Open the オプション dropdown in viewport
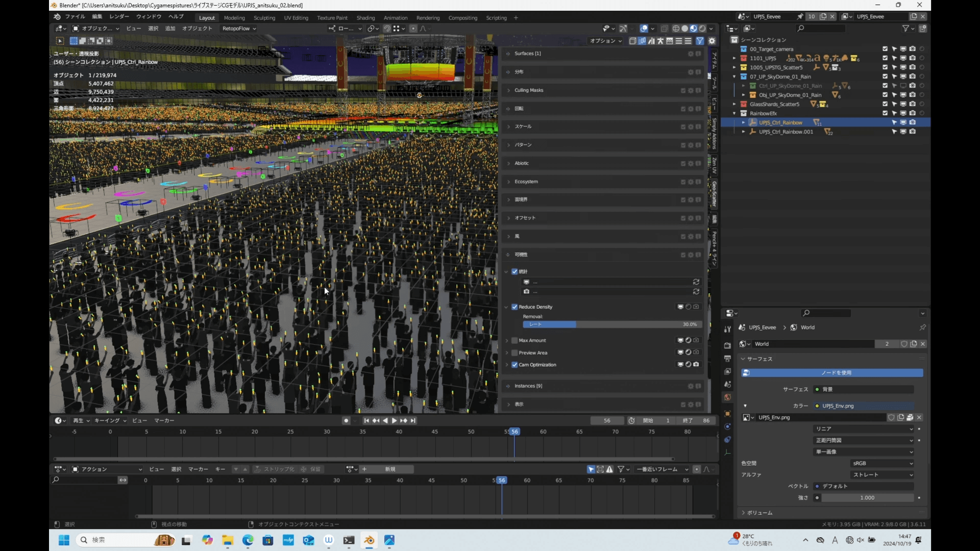 coord(606,41)
